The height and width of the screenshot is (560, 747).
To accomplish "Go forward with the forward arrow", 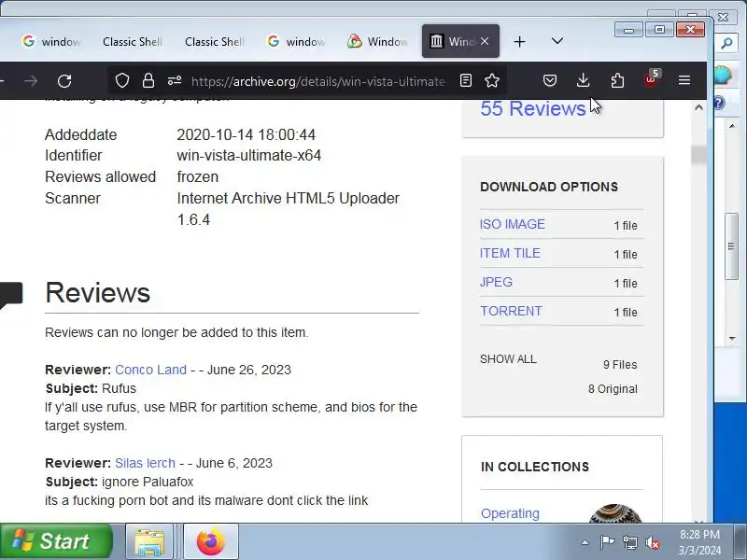I will 31,81.
